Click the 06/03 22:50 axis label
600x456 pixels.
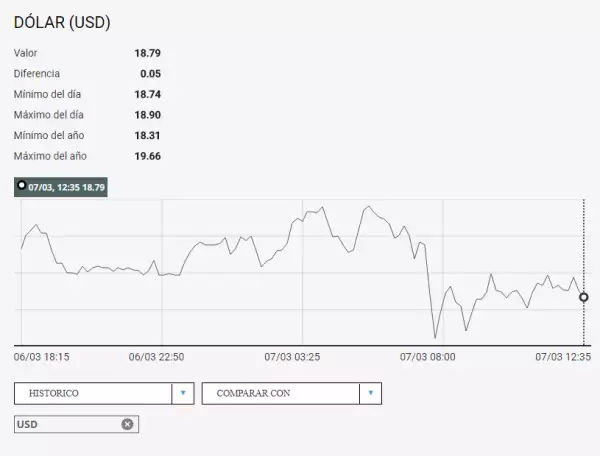coord(156,356)
